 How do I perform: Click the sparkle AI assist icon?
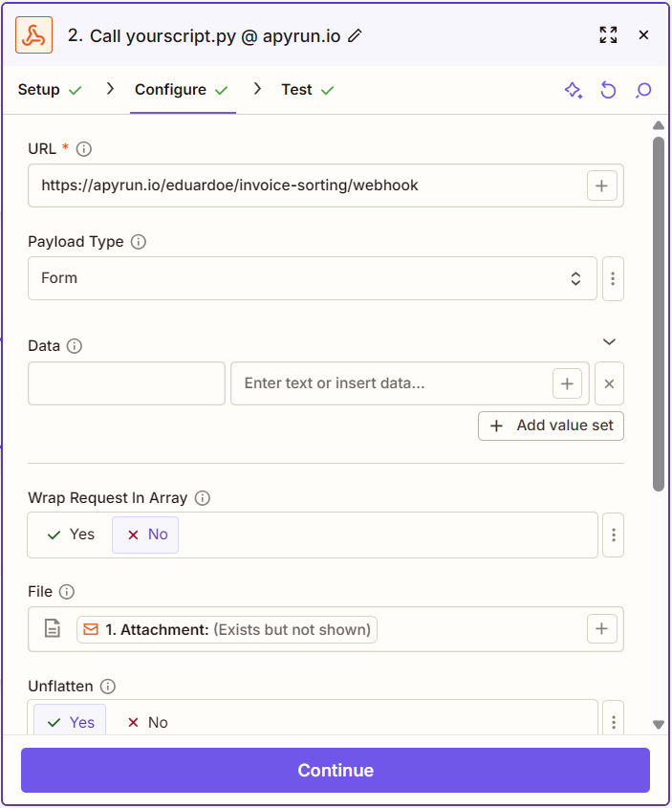pos(574,90)
